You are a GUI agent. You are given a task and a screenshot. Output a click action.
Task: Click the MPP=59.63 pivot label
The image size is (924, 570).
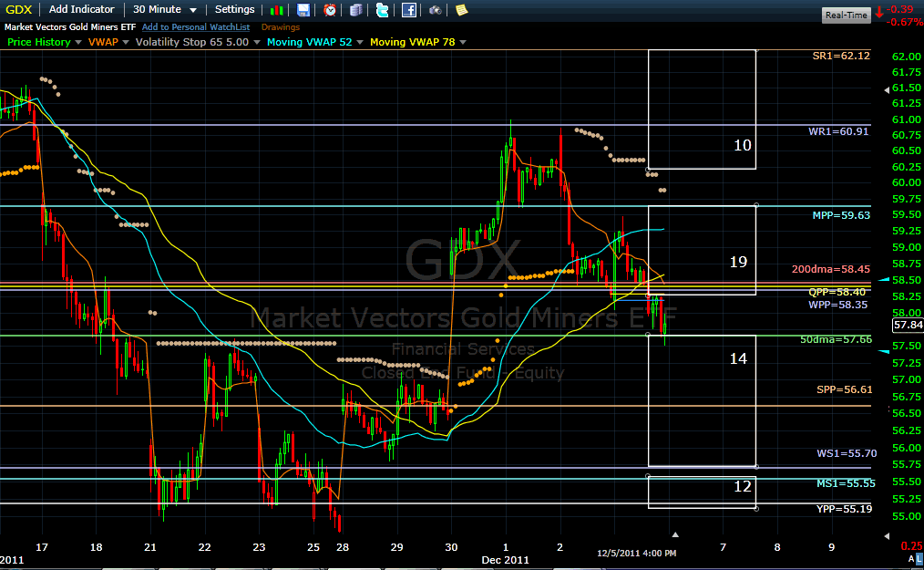[841, 215]
